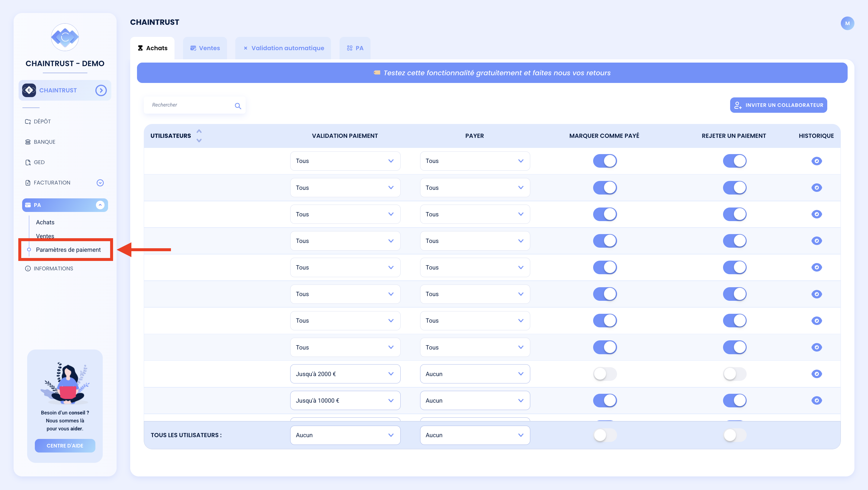
Task: Sort users with the Utilisateurs arrows
Action: pyautogui.click(x=199, y=136)
